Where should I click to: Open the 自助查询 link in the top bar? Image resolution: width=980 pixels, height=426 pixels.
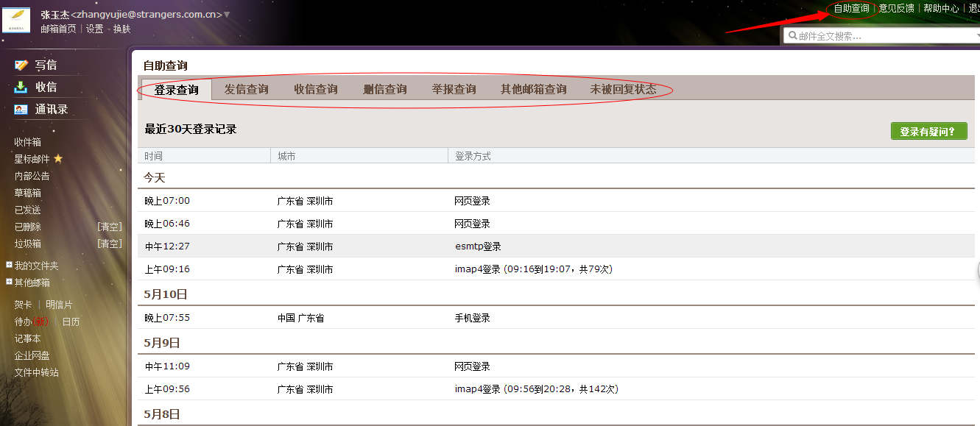[x=851, y=9]
